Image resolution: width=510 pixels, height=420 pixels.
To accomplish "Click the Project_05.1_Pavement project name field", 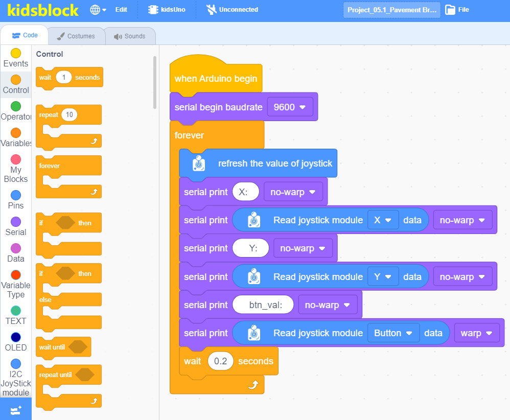I will click(x=391, y=10).
